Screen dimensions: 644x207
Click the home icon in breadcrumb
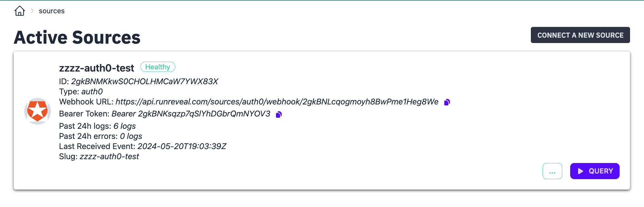click(x=20, y=11)
